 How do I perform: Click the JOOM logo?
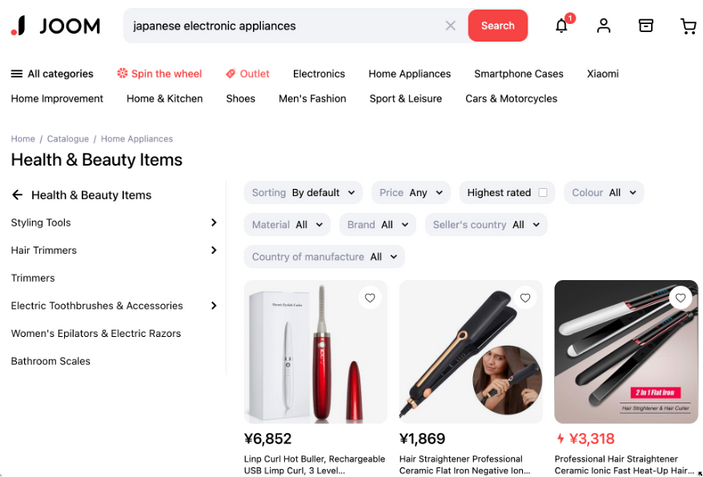coord(56,26)
